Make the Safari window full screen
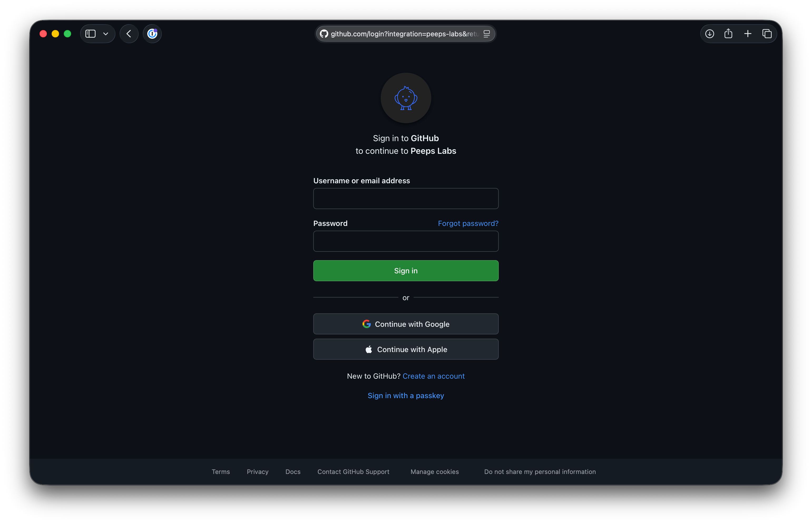The image size is (812, 524). pyautogui.click(x=68, y=34)
